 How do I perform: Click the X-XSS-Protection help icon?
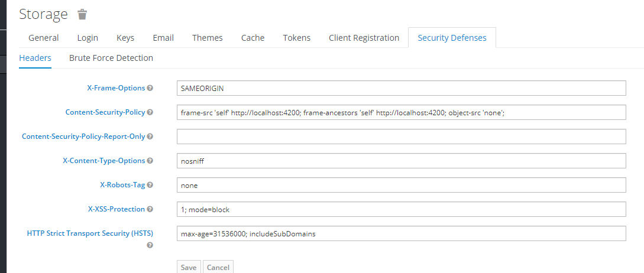(x=150, y=209)
